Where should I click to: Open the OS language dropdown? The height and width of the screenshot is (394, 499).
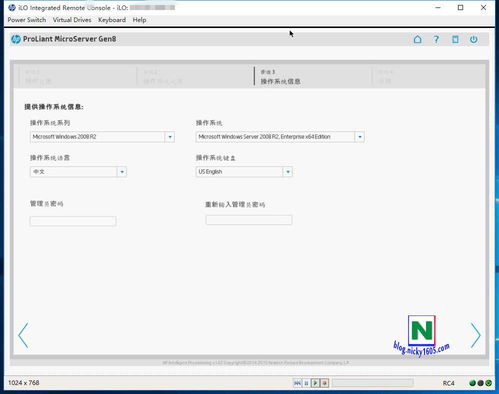pos(122,172)
